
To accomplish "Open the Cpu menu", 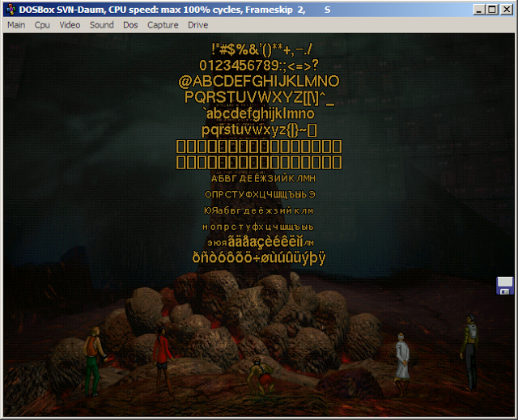I will click(x=42, y=25).
